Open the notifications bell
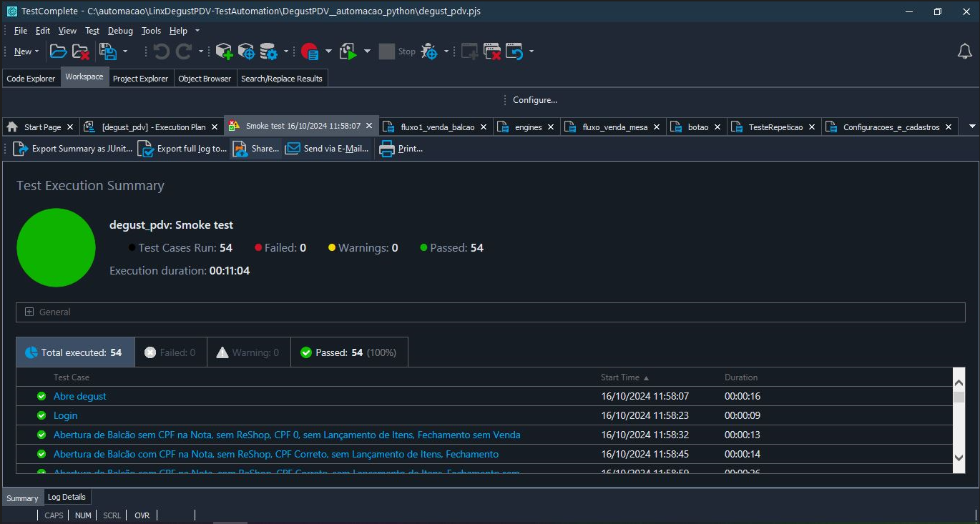 click(x=965, y=51)
